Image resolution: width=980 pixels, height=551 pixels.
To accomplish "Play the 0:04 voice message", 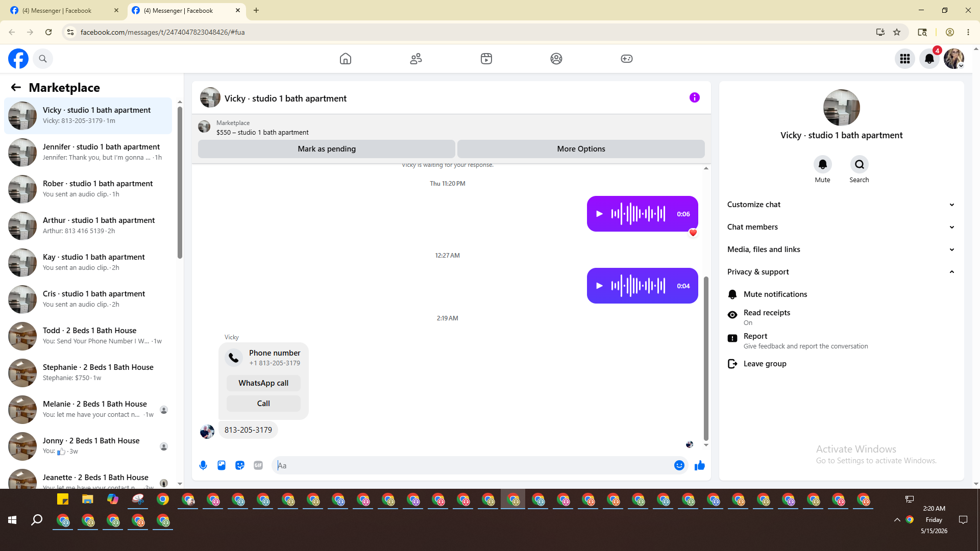I will click(600, 286).
